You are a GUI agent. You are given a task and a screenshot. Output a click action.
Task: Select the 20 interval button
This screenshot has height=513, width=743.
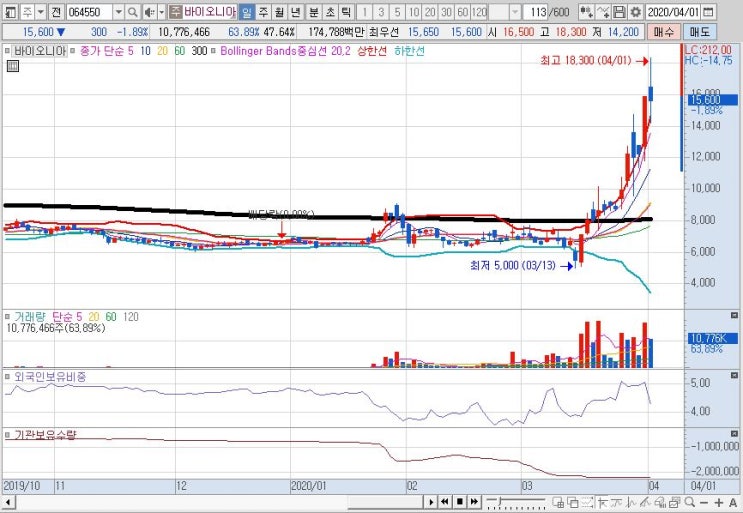tap(430, 12)
